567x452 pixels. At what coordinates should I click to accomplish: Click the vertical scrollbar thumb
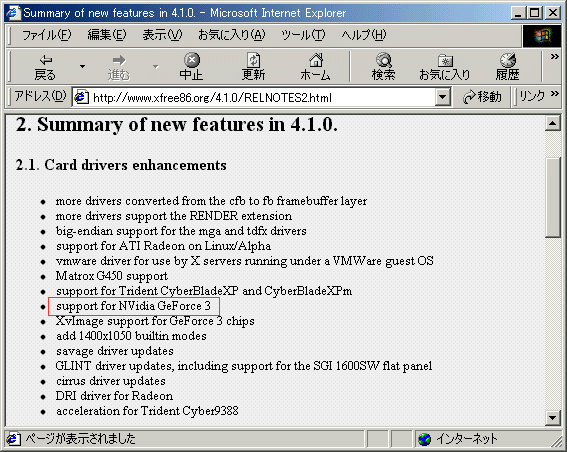pyautogui.click(x=553, y=197)
